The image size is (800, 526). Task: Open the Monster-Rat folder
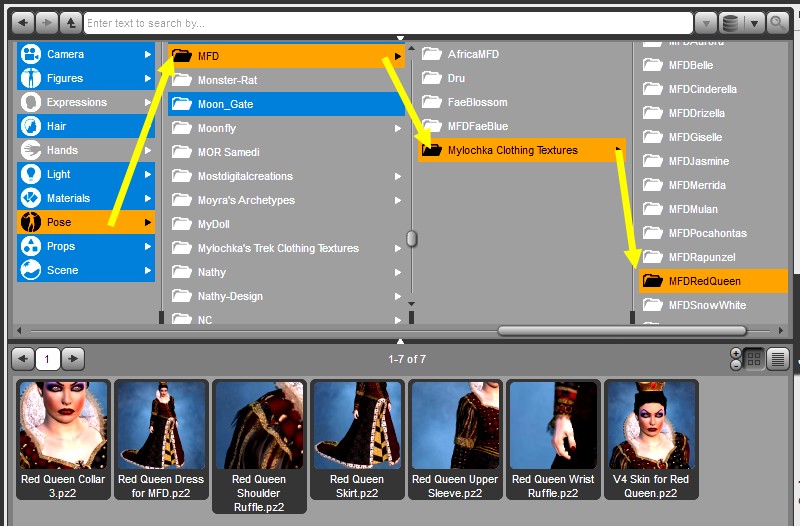(286, 80)
